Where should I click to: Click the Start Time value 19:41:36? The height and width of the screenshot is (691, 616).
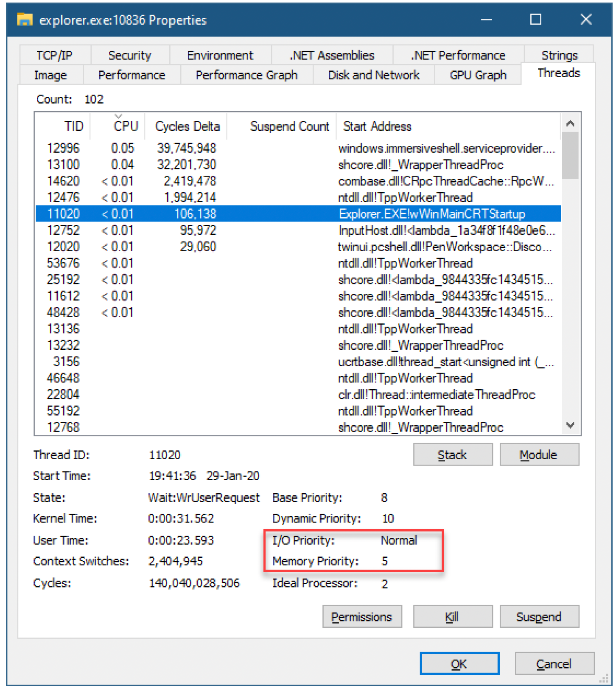point(172,476)
